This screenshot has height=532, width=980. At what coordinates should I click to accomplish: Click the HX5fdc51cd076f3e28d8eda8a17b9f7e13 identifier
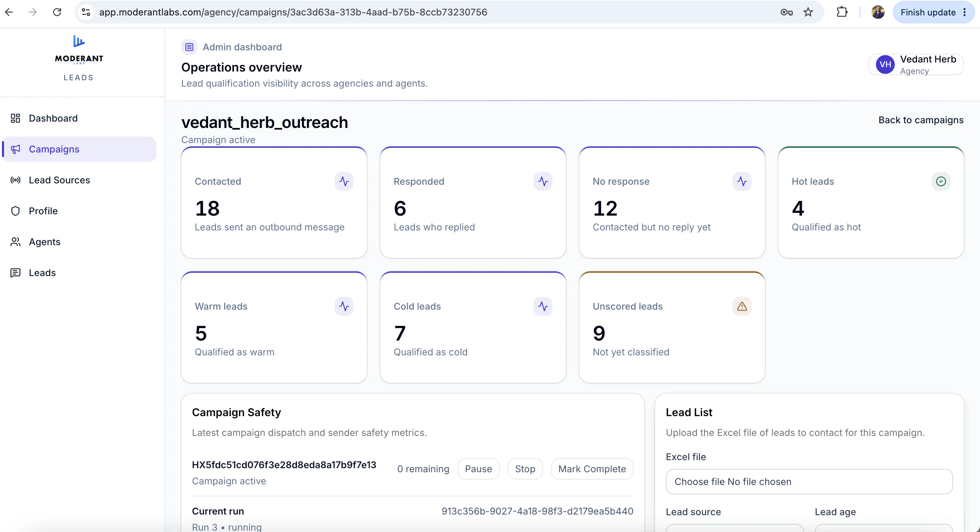(284, 465)
